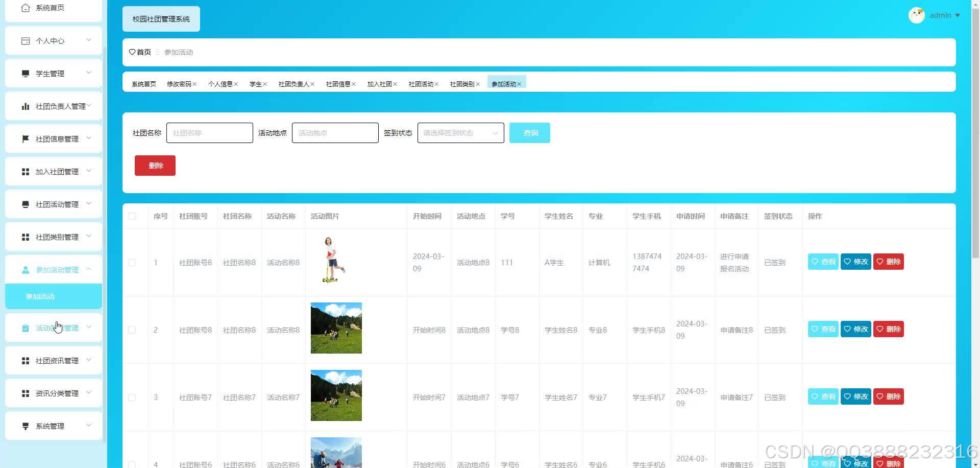Screen dimensions: 980x468
Task: Expand the 加入社团管理 menu chevron
Action: [89, 171]
